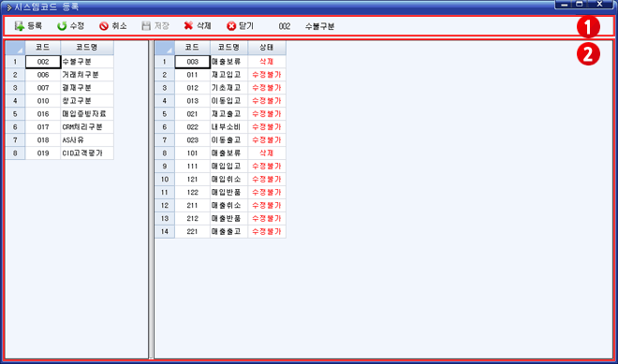Select the 매출출고 cell
Screen dimensions: 618x364
[229, 231]
